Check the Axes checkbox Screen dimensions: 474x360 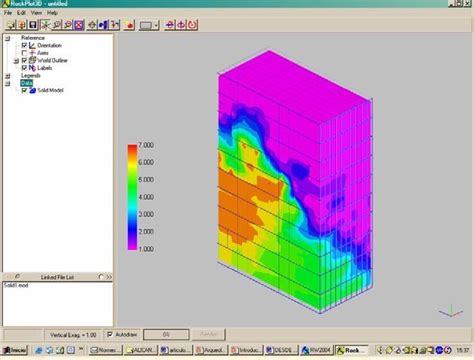[24, 53]
